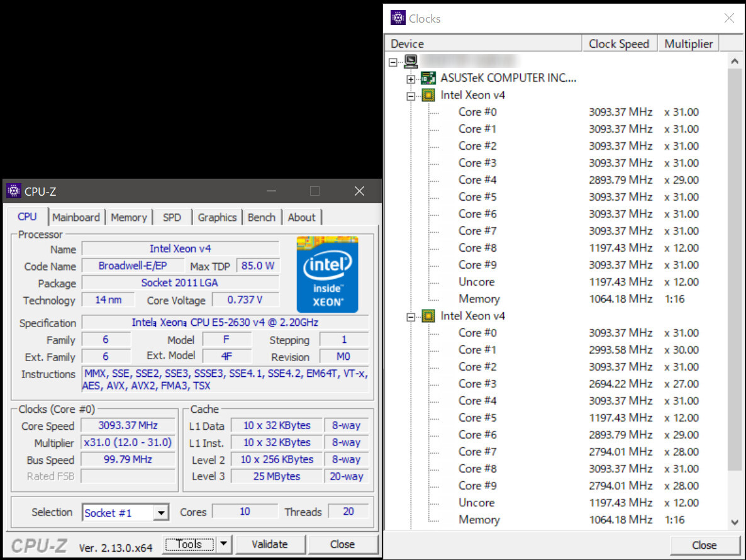Click the Multiplier column header
Viewport: 746px width, 560px height.
[688, 44]
